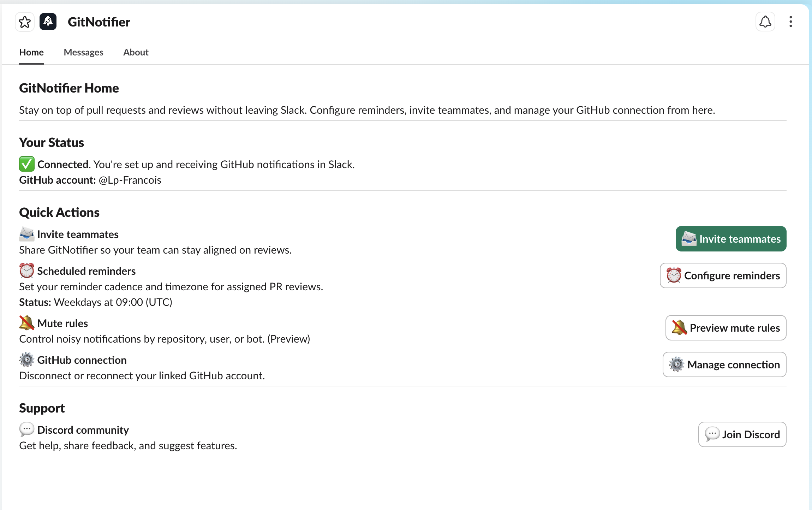Click the green Connected checkmark icon
This screenshot has width=812, height=510.
coord(26,164)
